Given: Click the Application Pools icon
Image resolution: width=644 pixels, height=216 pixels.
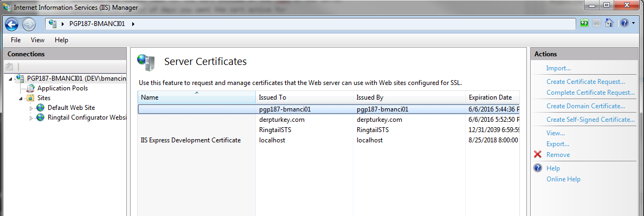Looking at the screenshot, I should (30, 88).
